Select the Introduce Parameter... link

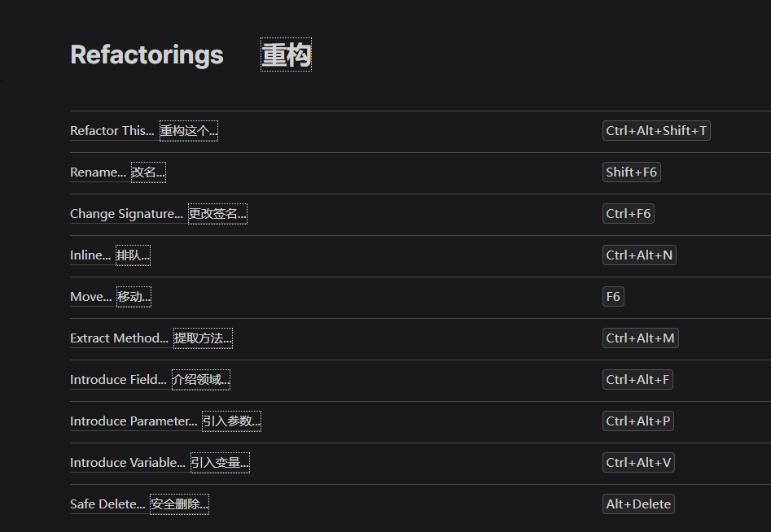[134, 421]
